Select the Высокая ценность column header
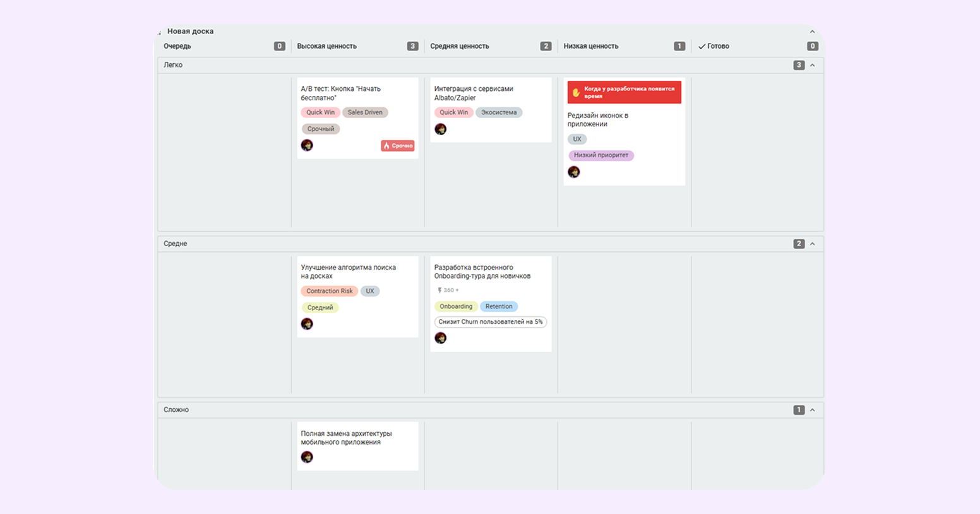 tap(327, 46)
